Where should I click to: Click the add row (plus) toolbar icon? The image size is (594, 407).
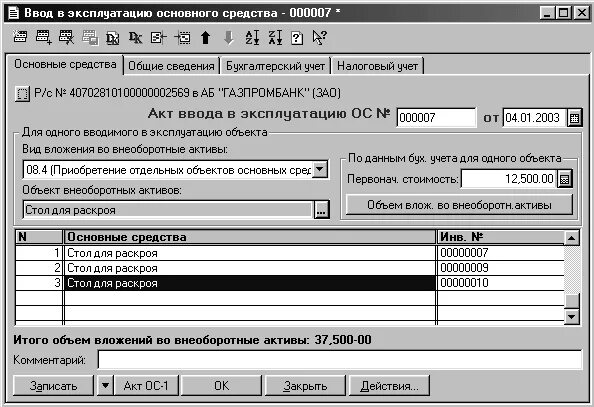(44, 37)
